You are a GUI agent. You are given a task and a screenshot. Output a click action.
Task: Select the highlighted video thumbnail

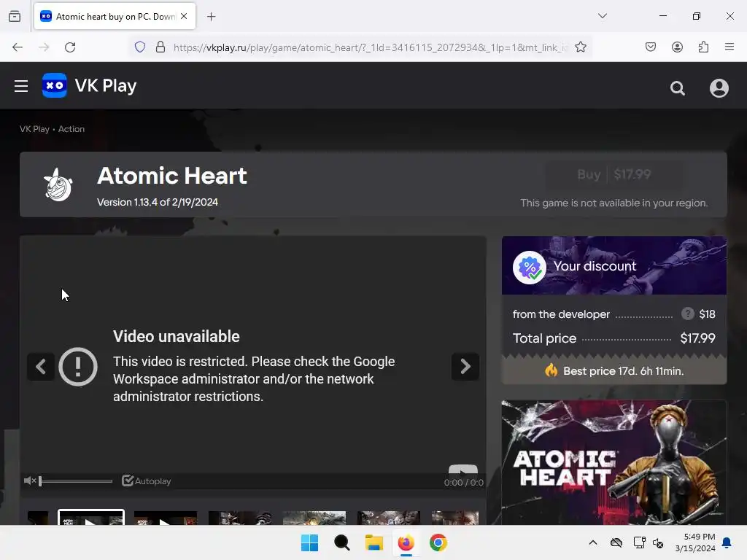click(91, 518)
